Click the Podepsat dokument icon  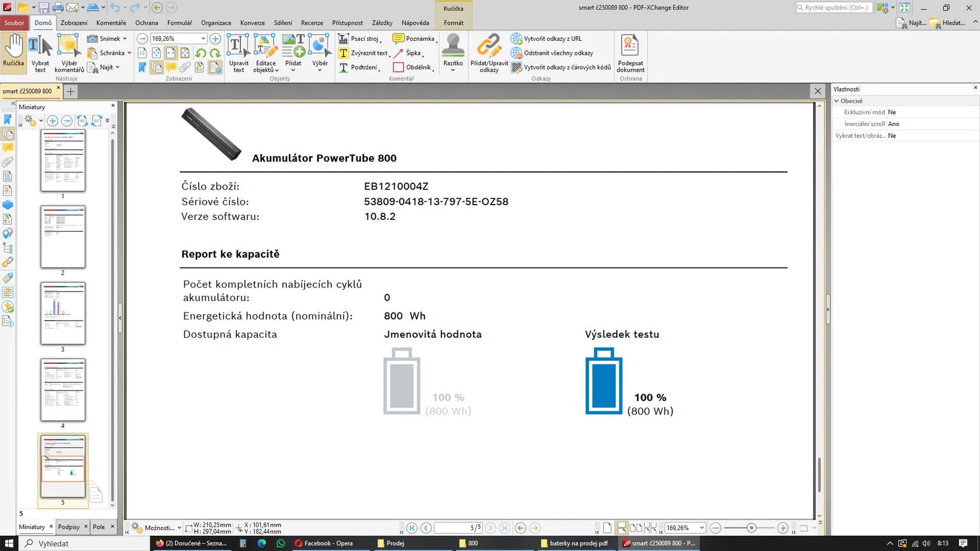click(x=630, y=52)
